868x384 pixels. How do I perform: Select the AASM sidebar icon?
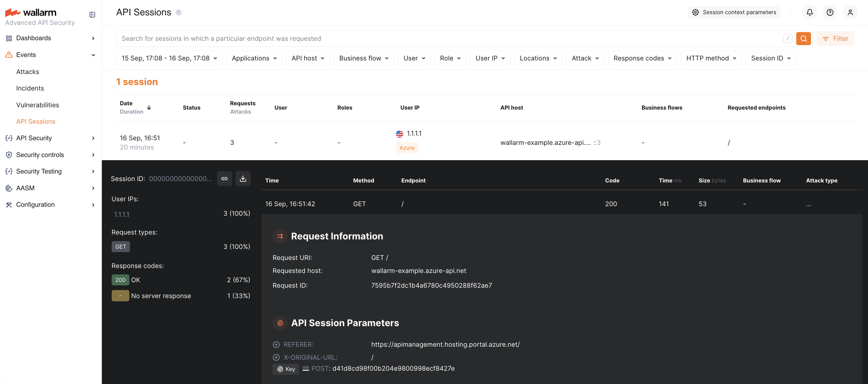click(9, 188)
